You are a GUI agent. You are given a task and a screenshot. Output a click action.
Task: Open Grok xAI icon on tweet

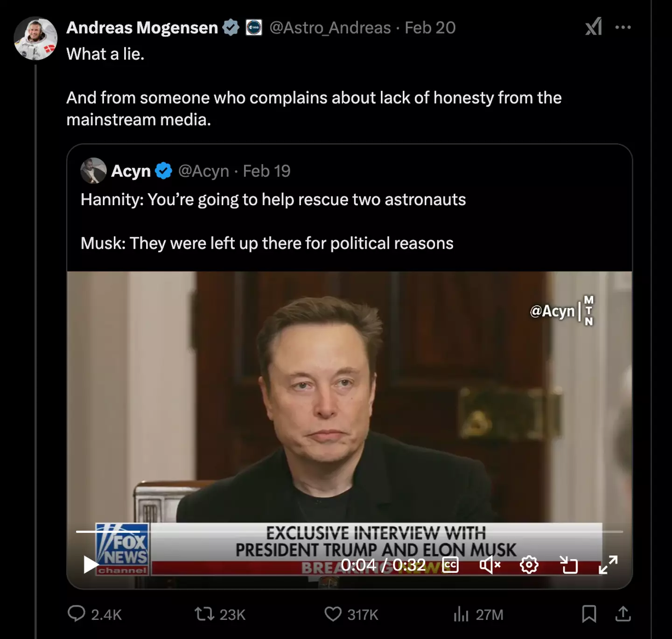tap(594, 27)
